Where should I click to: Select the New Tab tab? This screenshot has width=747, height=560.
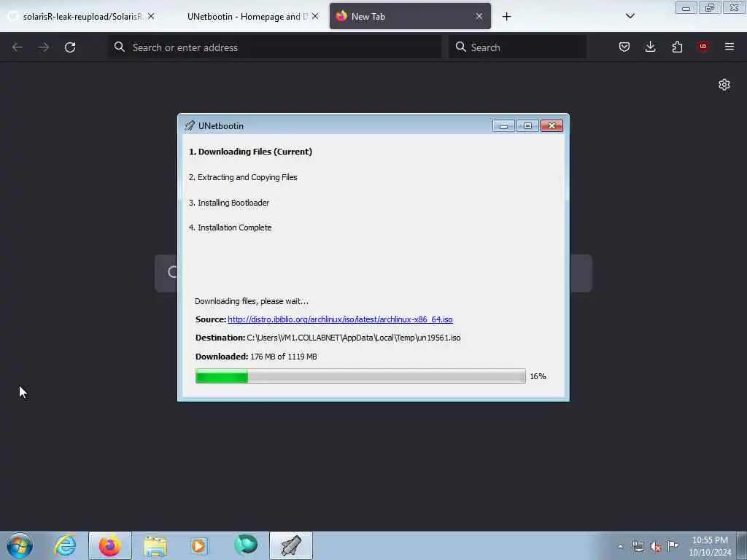[x=410, y=17]
